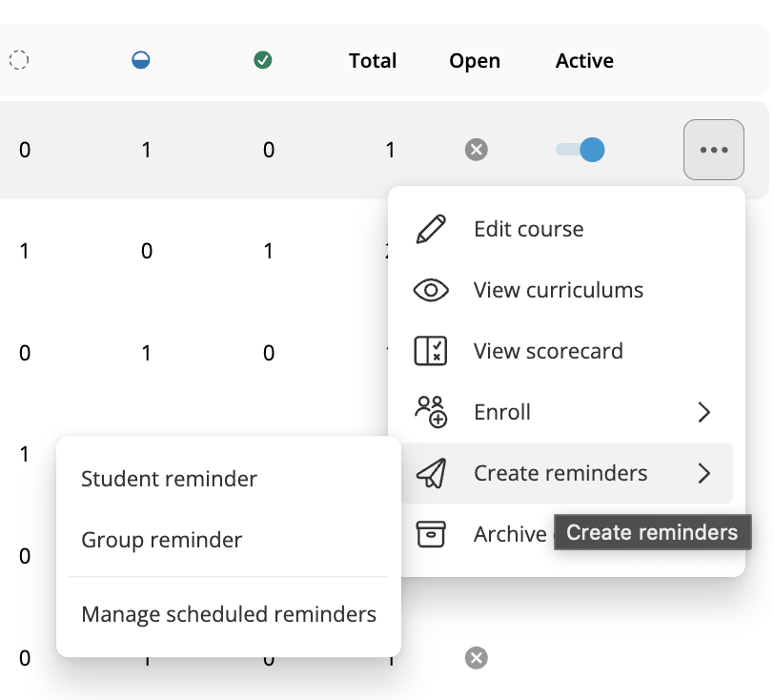Screen dimensions: 774x700
Task: Open Manage scheduled reminders
Action: [x=229, y=614]
